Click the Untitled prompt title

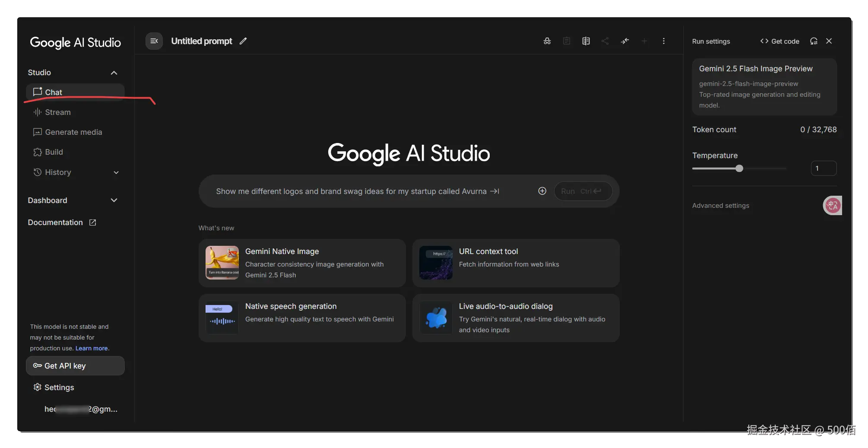[x=202, y=41]
